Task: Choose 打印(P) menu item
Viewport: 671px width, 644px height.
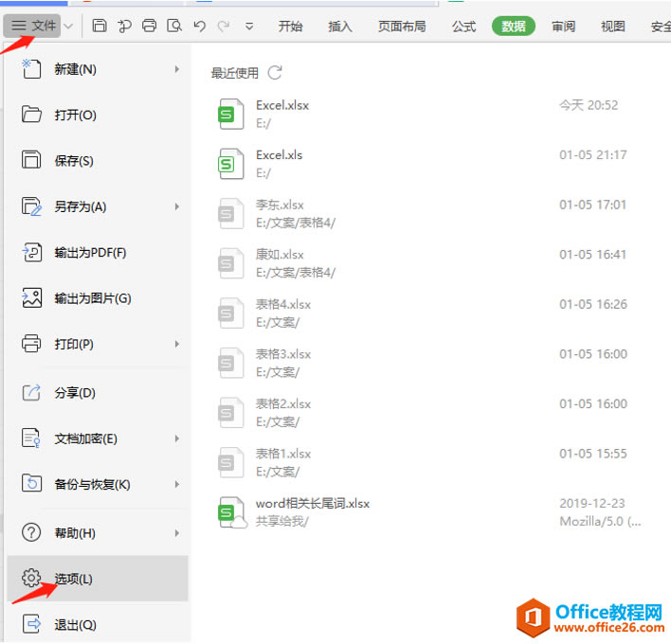Action: pyautogui.click(x=98, y=344)
